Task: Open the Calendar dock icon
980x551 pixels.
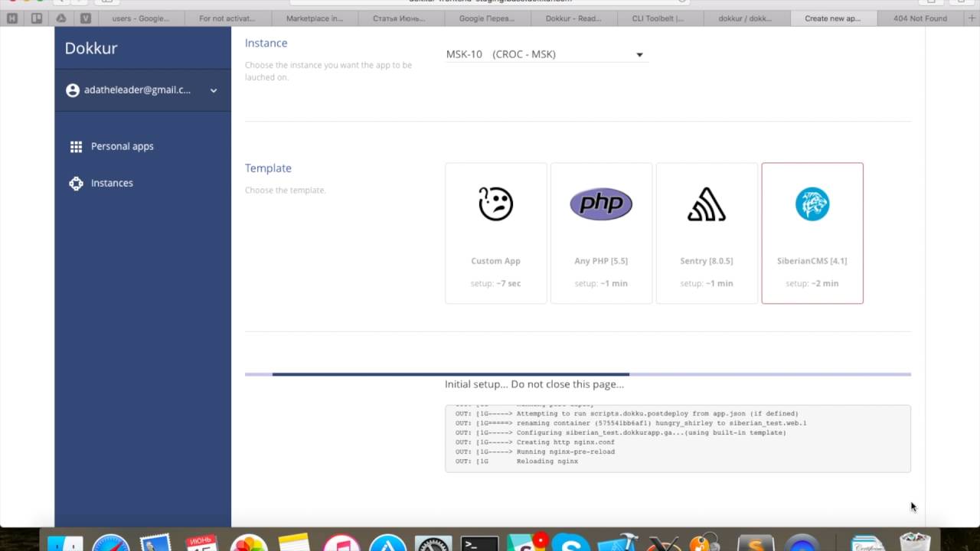Action: [x=203, y=542]
